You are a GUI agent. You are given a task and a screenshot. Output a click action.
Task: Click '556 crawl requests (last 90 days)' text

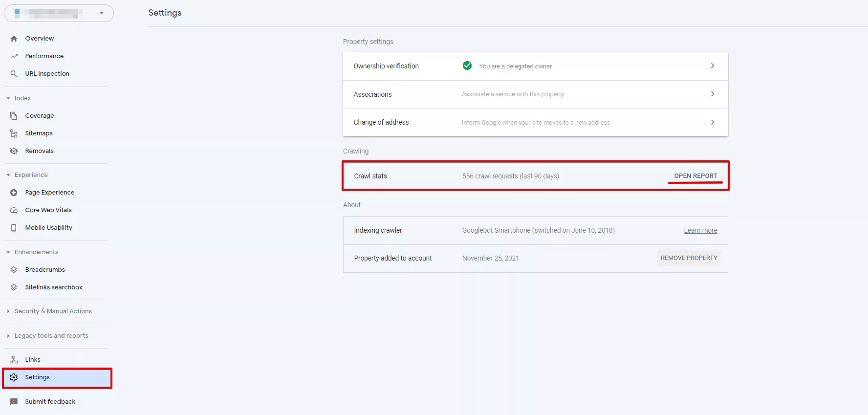tap(511, 176)
